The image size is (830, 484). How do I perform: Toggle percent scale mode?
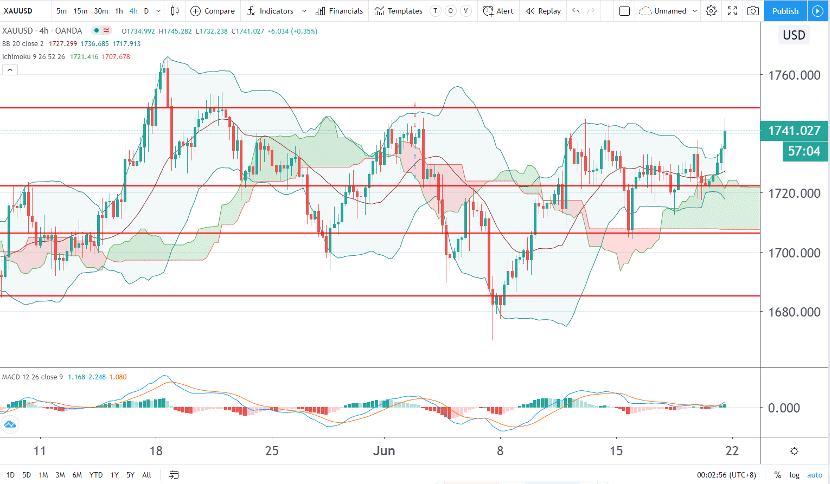[778, 475]
